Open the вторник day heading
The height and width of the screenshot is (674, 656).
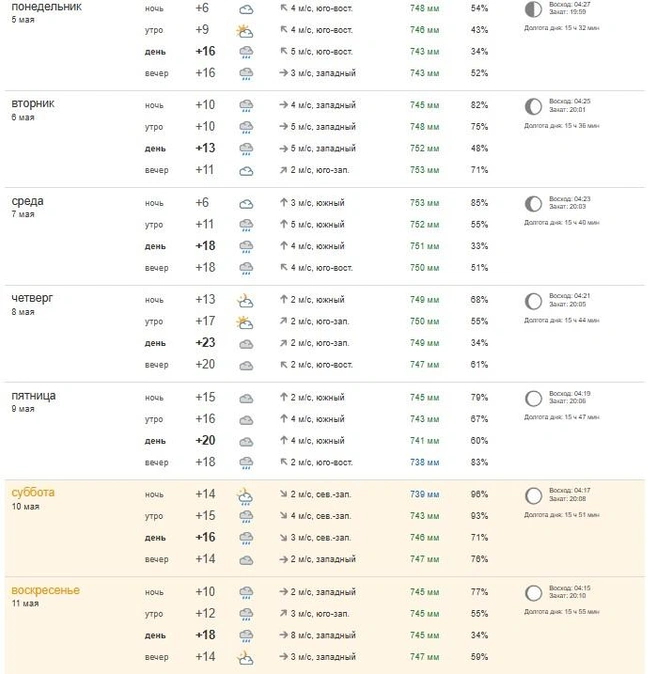point(33,104)
